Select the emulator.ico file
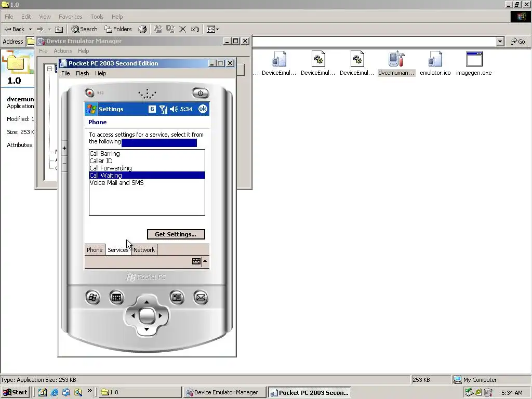The image size is (532, 399). pos(435,64)
